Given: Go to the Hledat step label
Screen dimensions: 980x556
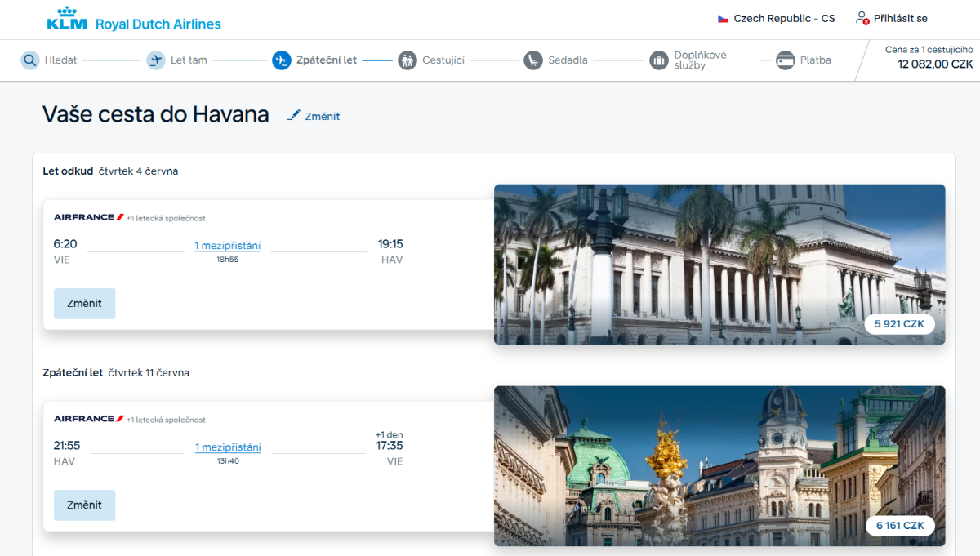Looking at the screenshot, I should 61,60.
